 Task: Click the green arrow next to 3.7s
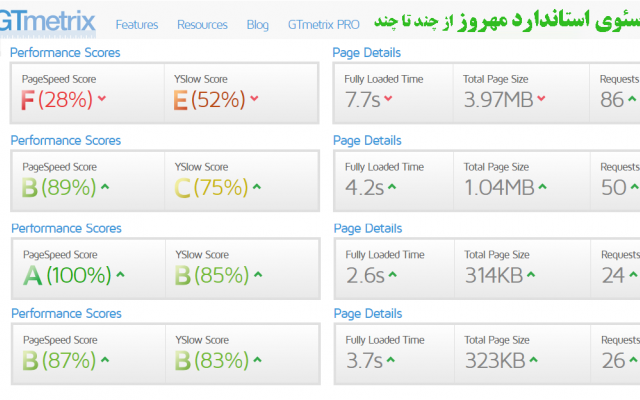tap(391, 360)
